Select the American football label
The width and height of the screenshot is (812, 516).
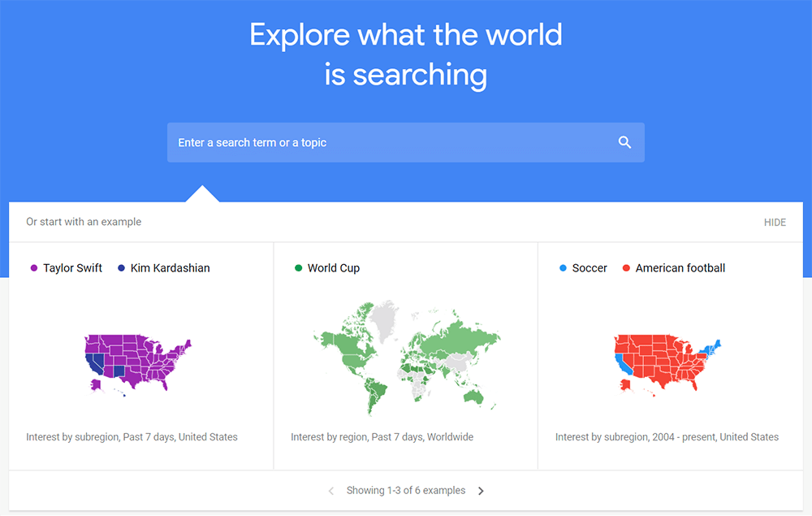click(680, 268)
